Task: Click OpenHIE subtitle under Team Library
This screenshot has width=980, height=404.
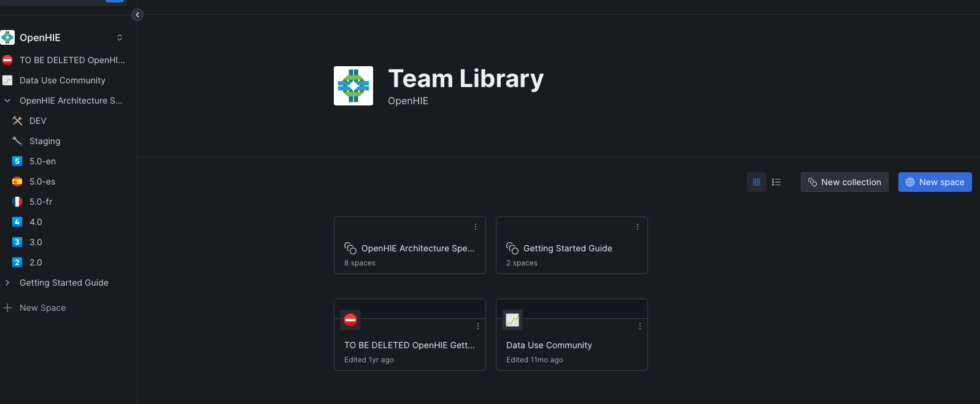Action: click(x=408, y=101)
